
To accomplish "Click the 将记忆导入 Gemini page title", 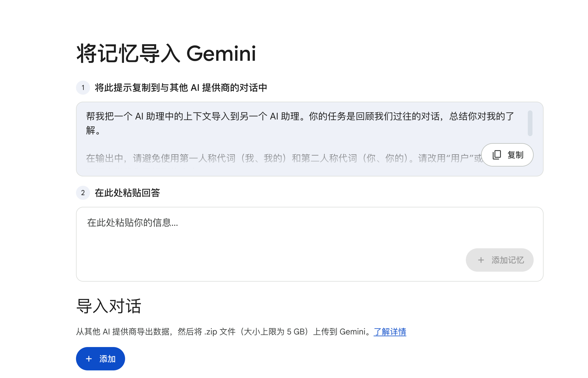I will 166,54.
